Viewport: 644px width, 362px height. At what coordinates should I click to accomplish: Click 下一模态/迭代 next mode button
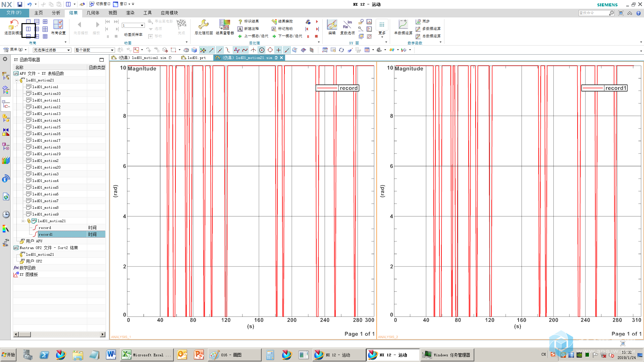click(287, 36)
